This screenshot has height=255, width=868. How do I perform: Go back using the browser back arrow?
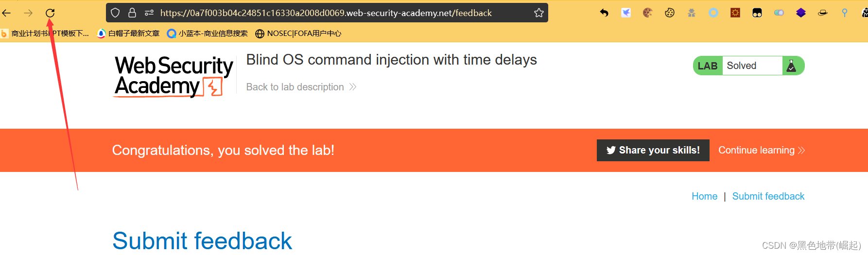point(7,13)
